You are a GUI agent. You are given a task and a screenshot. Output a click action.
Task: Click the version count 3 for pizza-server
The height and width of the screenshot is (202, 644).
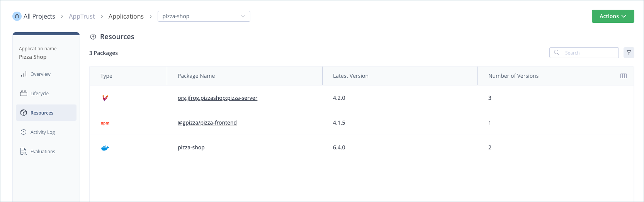click(490, 98)
